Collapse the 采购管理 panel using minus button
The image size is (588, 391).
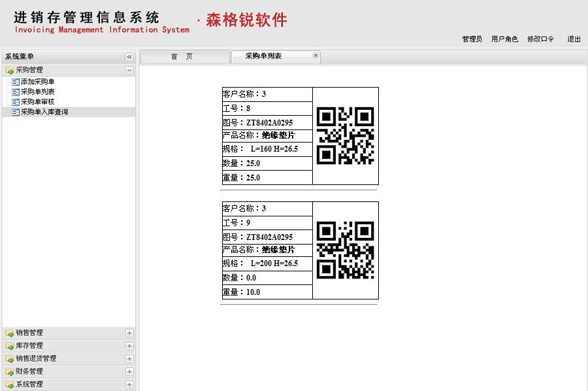coord(129,70)
